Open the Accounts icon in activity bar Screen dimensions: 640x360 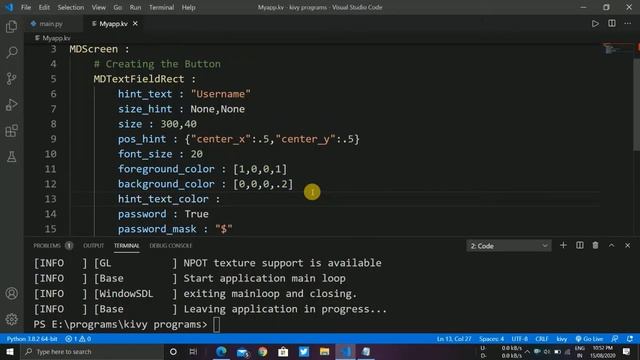click(11, 293)
